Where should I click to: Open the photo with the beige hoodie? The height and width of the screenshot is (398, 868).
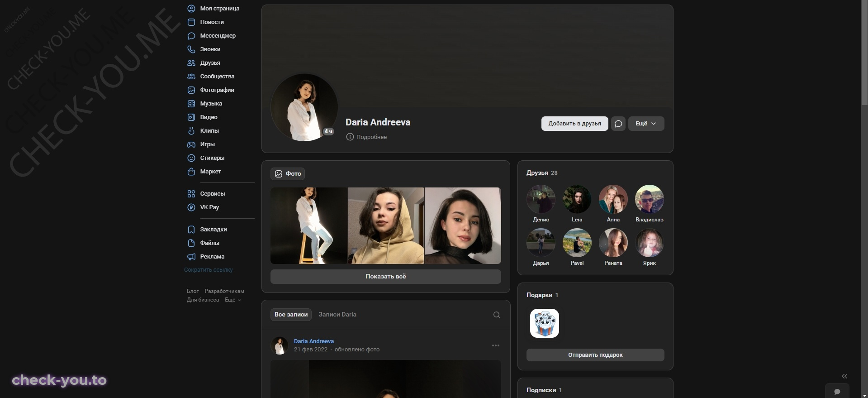click(x=386, y=226)
